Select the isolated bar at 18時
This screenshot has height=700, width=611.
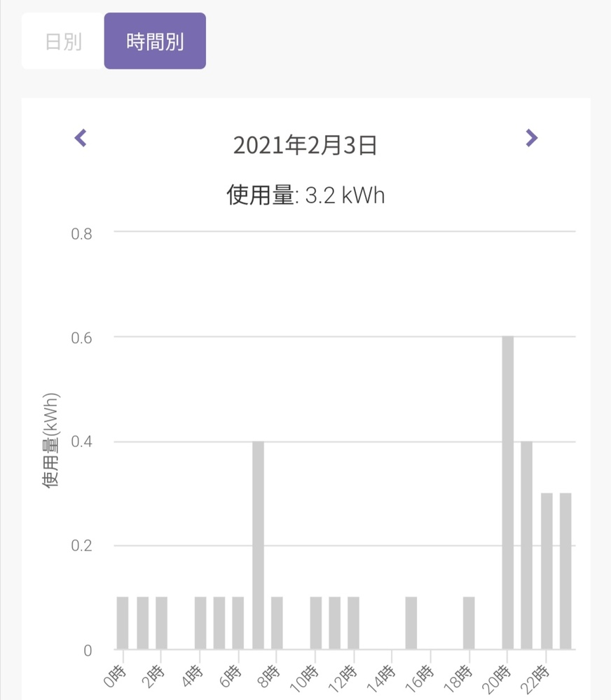pyautogui.click(x=469, y=623)
